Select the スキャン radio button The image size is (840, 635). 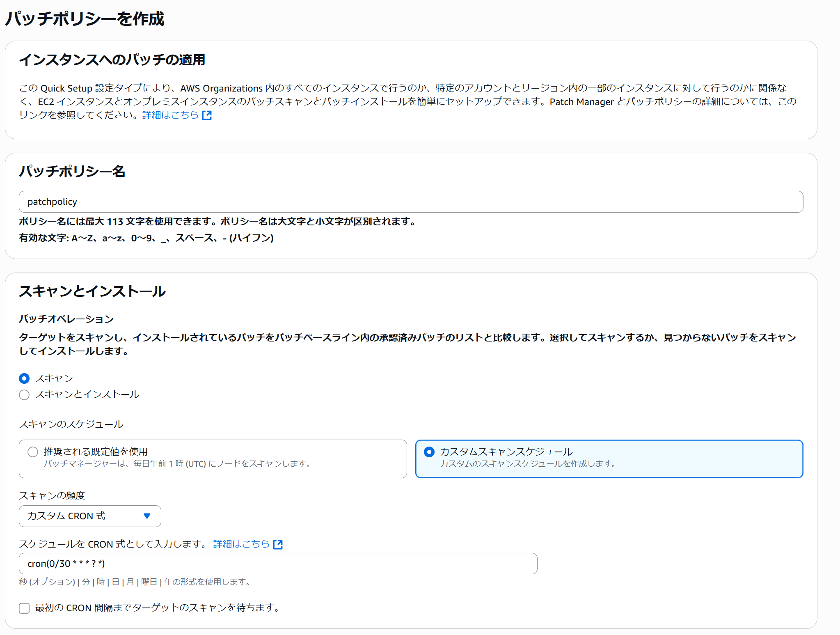coord(24,378)
